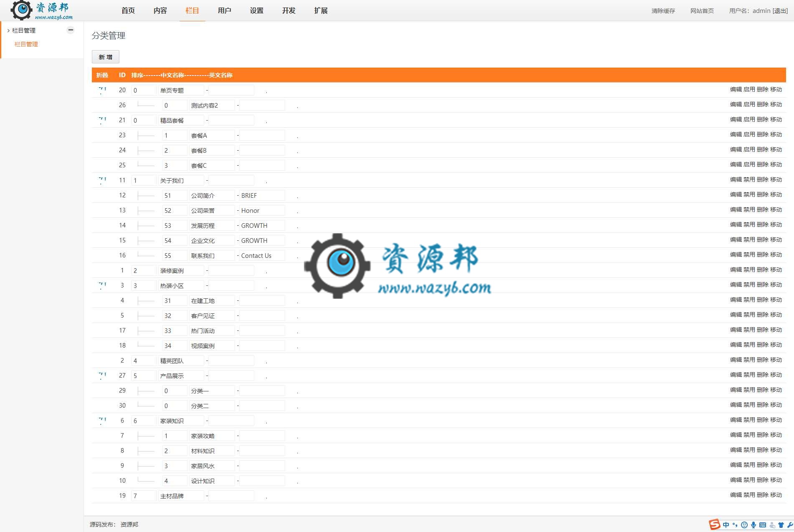The height and width of the screenshot is (532, 794).
Task: Select 栏目管理 sub-item in sidebar
Action: [x=26, y=44]
